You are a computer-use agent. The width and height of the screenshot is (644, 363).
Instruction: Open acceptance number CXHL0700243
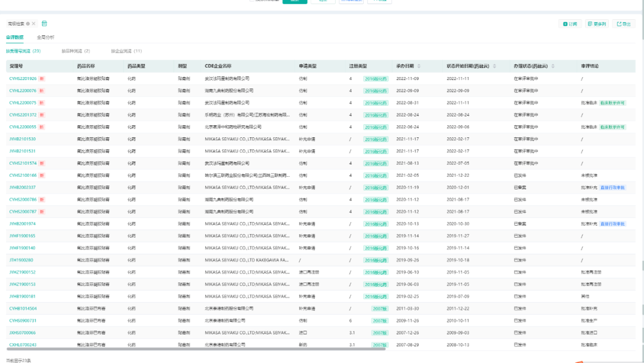pos(23,345)
